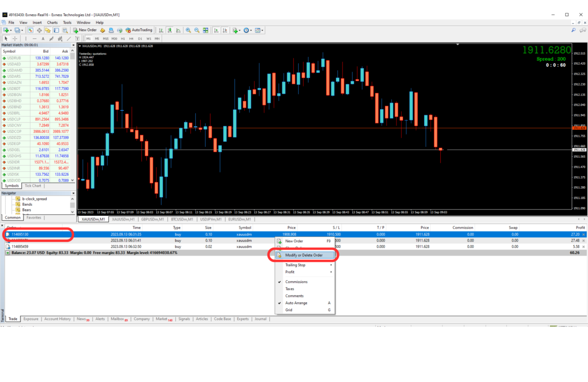The image size is (588, 382).
Task: Open GBPUSDm,M1 chart tab
Action: [153, 220]
